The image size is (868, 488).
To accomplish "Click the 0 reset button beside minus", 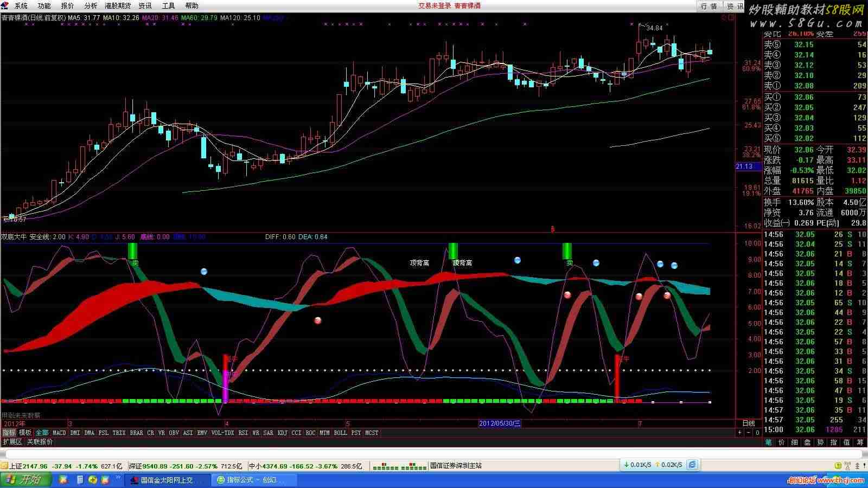I will point(757,433).
